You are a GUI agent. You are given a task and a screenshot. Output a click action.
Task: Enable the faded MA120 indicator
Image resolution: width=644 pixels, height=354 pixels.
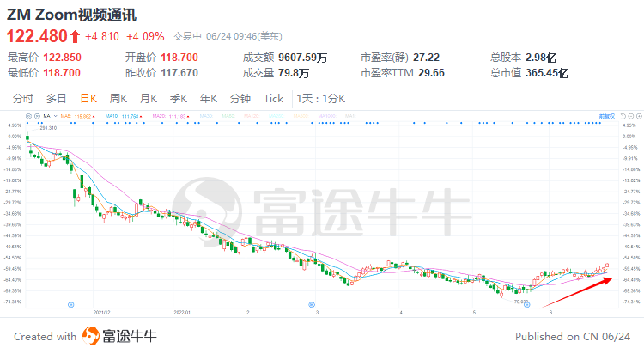(252, 116)
